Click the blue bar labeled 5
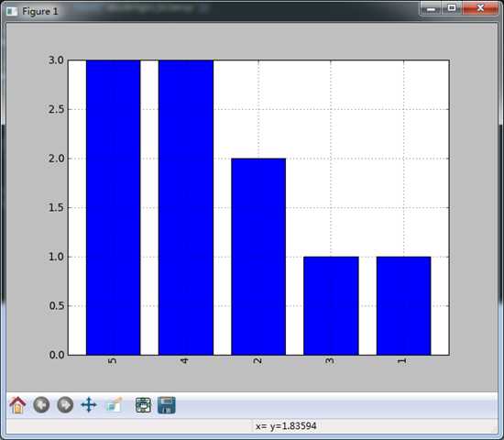 point(113,207)
